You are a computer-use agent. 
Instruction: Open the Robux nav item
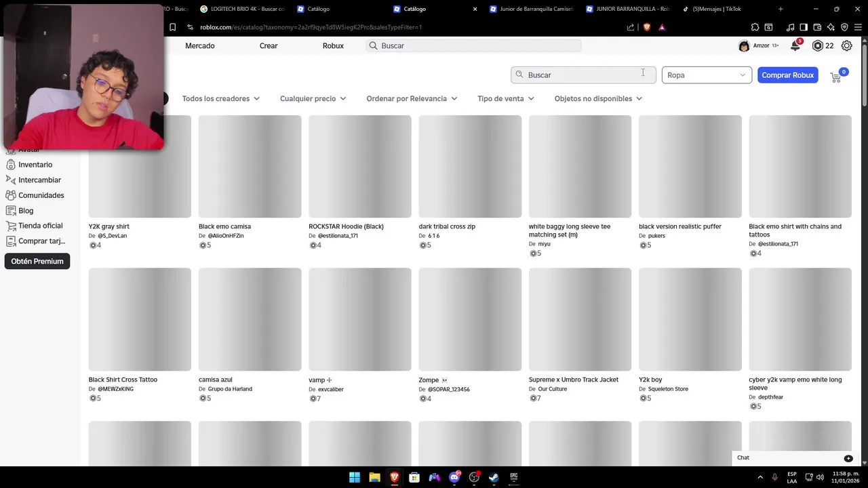[x=333, y=45]
